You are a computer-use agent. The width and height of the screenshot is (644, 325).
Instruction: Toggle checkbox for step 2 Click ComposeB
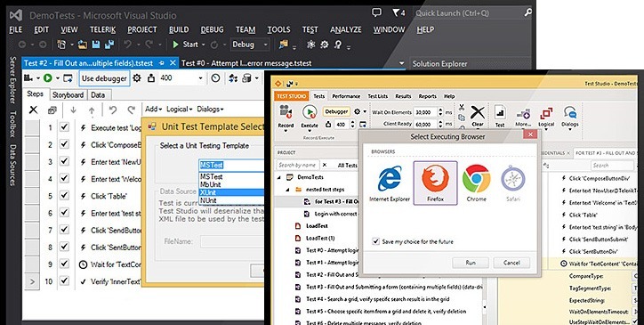(x=64, y=144)
